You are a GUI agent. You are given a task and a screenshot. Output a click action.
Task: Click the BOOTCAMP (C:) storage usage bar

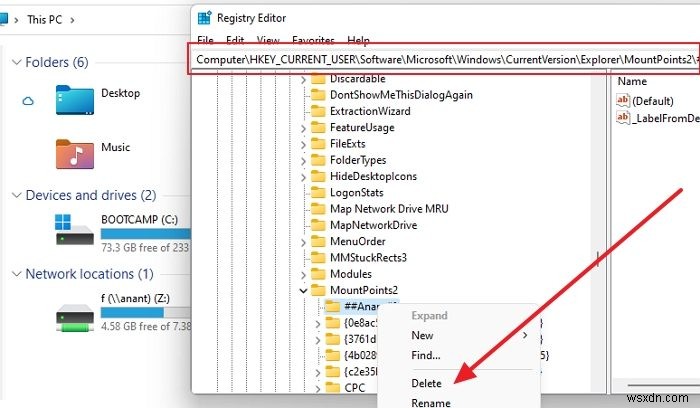(146, 233)
